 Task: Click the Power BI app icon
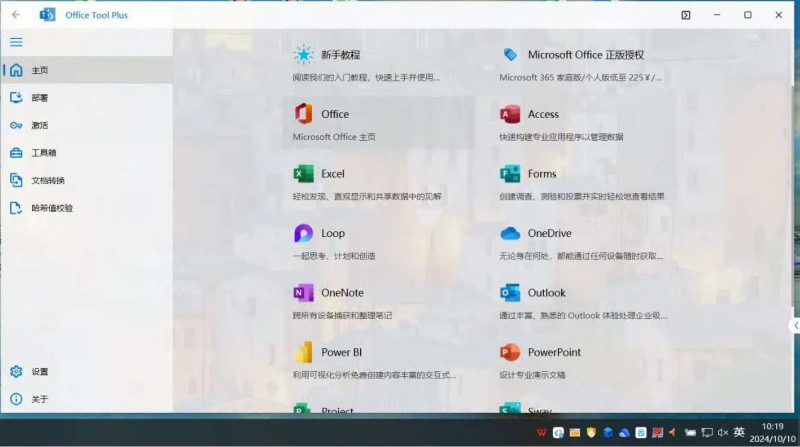[304, 352]
